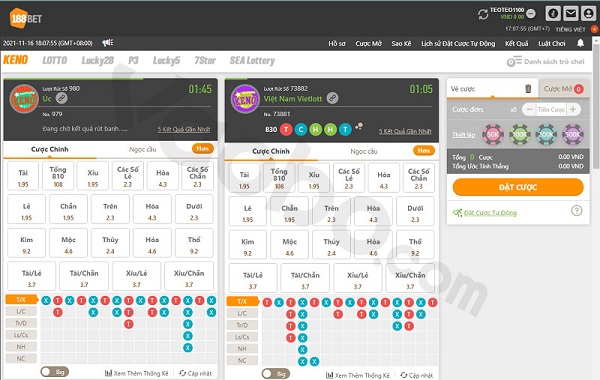Select the 50K chip

click(x=493, y=134)
